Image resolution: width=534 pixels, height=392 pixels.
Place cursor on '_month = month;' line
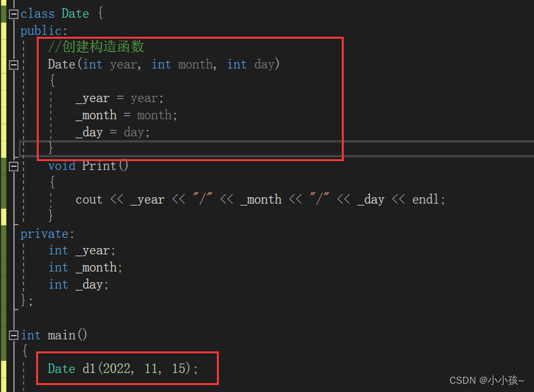(x=126, y=115)
